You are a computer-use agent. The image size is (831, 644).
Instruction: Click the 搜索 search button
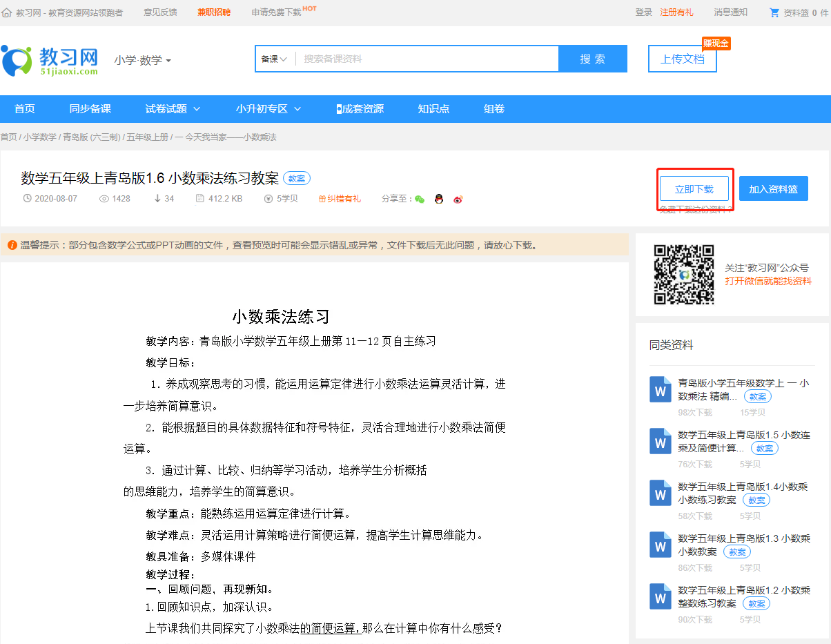(593, 59)
